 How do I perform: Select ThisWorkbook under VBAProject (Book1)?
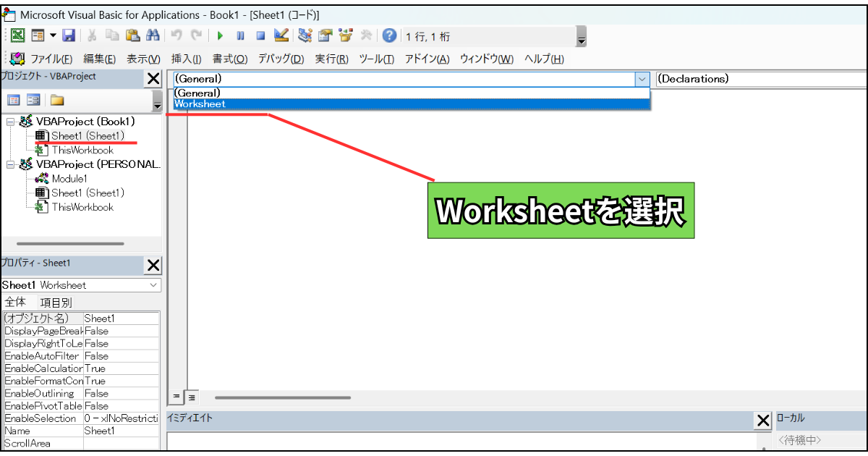(82, 150)
